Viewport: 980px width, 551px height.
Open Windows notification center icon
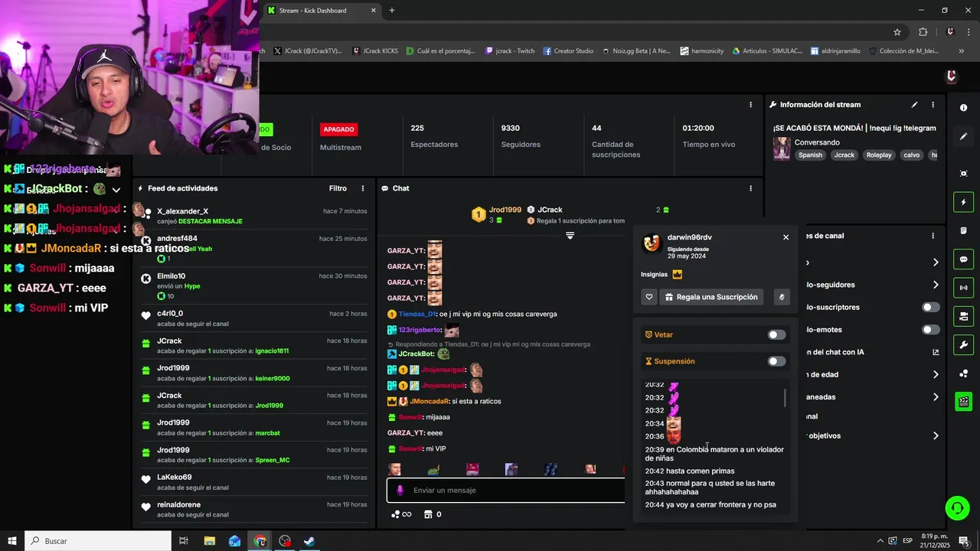point(964,541)
